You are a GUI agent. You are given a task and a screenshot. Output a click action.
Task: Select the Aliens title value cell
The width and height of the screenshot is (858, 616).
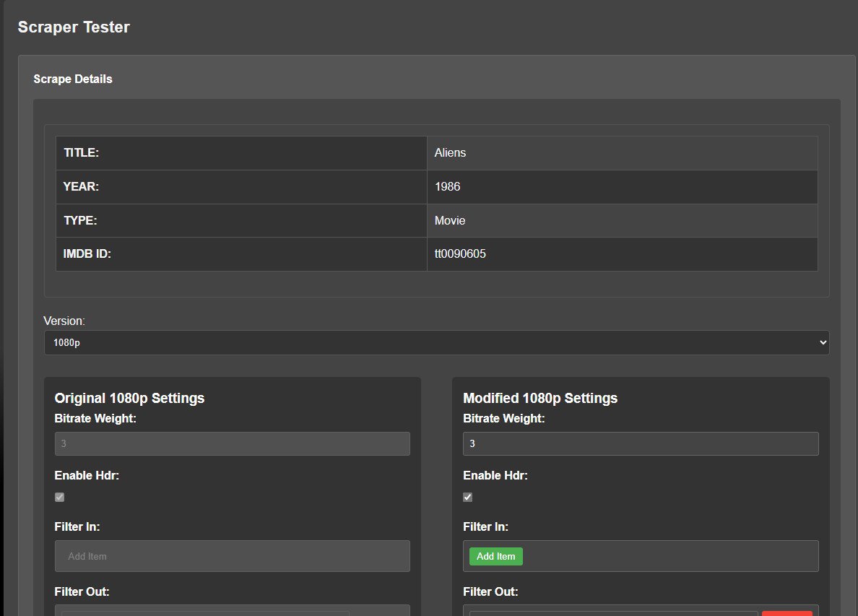coord(622,153)
